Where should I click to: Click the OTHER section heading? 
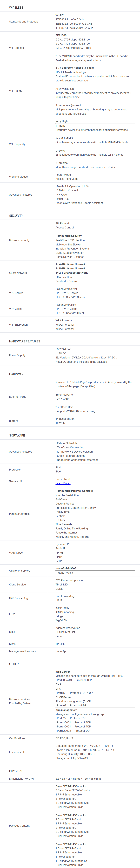pyautogui.click(x=14, y=664)
